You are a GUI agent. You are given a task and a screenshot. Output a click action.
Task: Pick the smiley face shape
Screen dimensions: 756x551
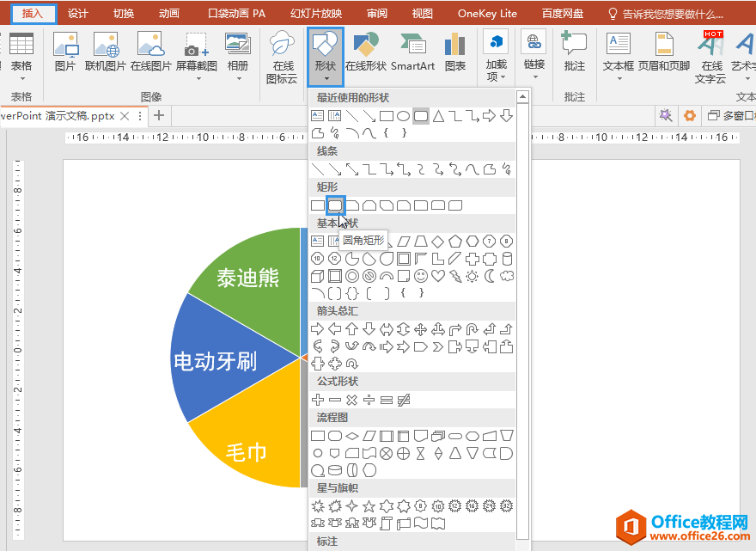pyautogui.click(x=421, y=276)
